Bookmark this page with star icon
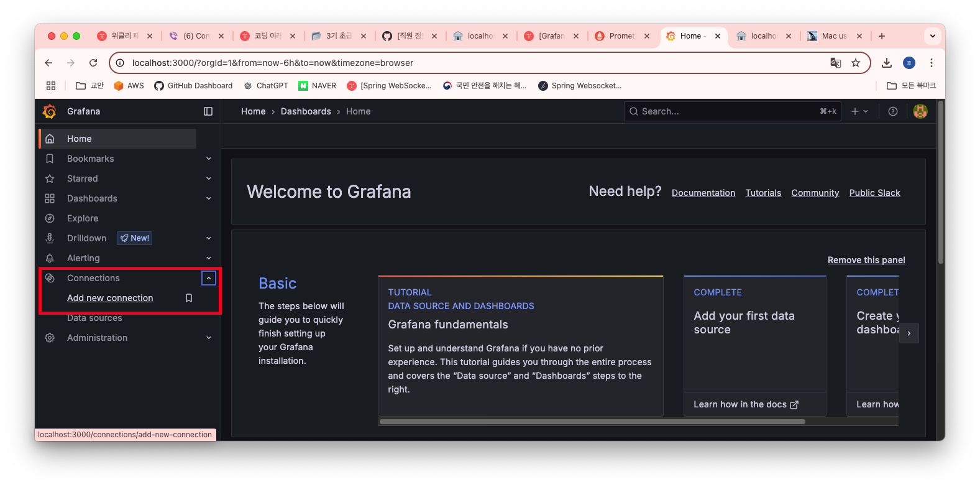 856,63
